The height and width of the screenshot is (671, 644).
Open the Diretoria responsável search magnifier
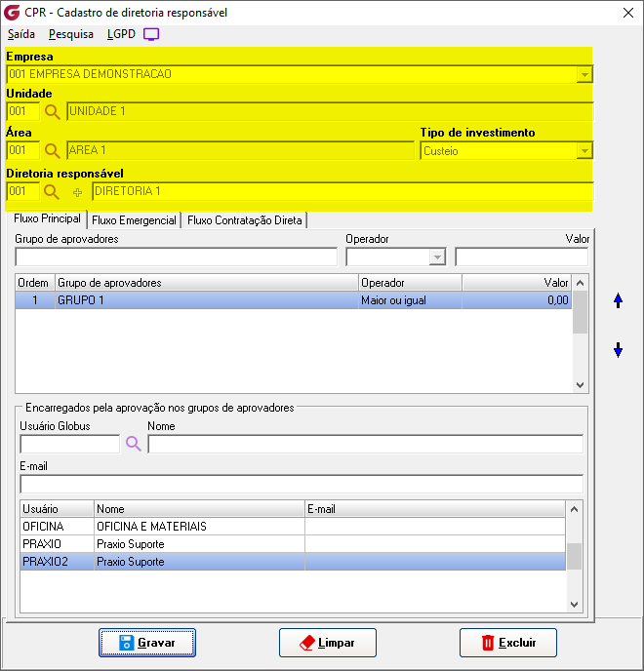tap(52, 192)
